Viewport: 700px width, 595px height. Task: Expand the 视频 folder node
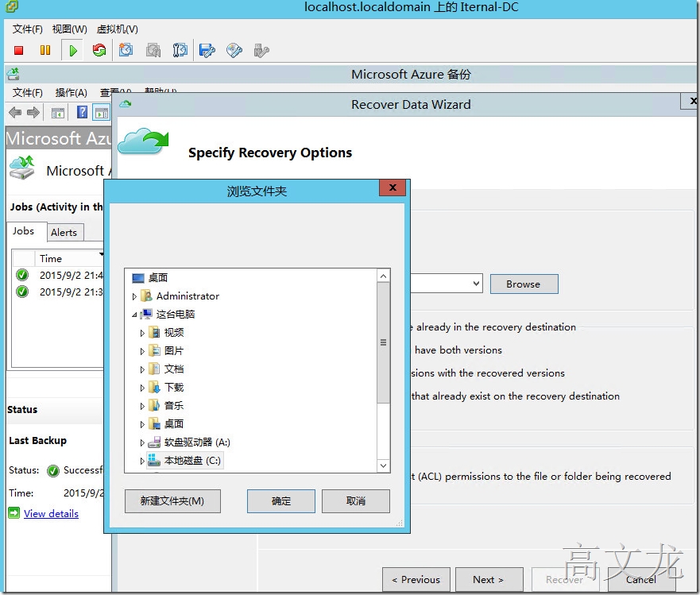tap(142, 333)
